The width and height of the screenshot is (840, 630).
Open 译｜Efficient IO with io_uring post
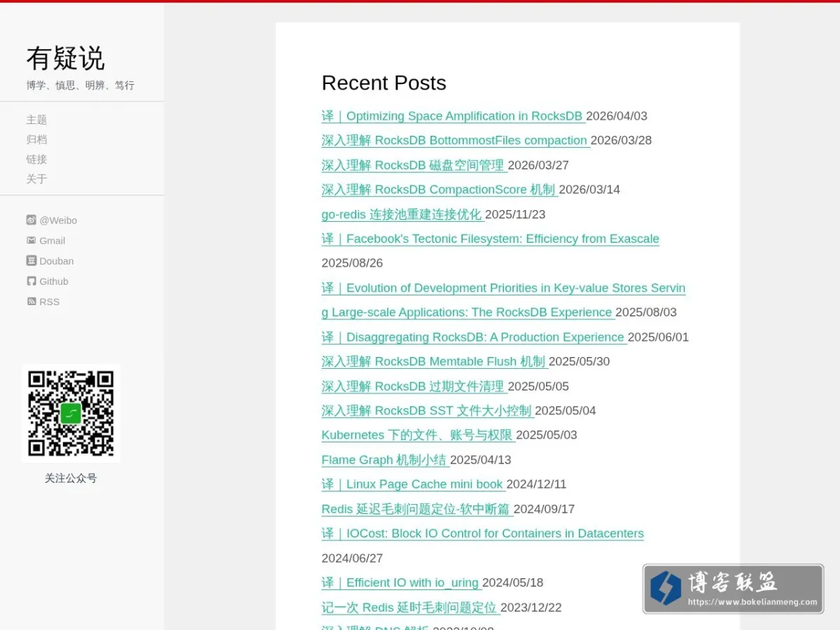[x=400, y=583]
